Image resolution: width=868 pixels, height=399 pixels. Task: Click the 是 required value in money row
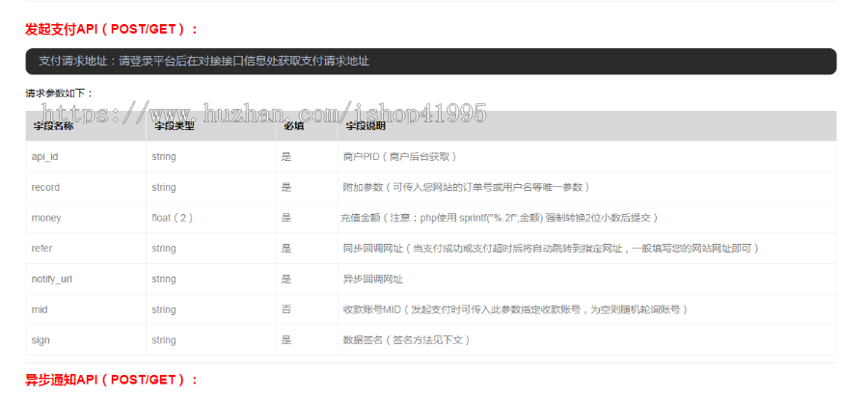286,218
